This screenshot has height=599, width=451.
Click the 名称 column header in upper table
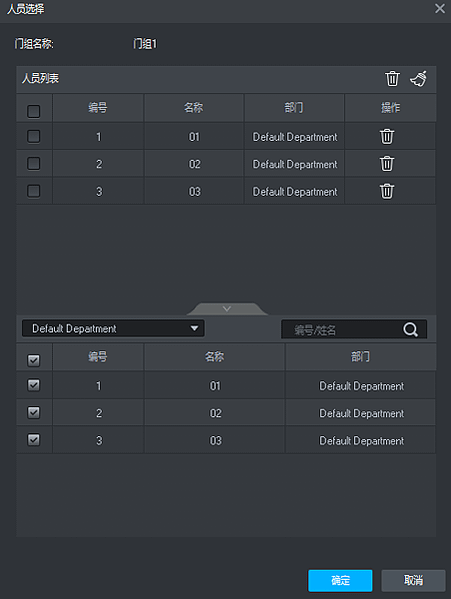coord(194,108)
